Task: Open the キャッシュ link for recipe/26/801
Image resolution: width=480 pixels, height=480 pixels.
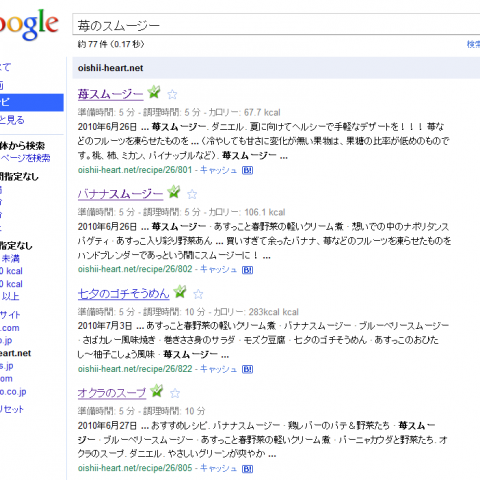Action: [218, 170]
